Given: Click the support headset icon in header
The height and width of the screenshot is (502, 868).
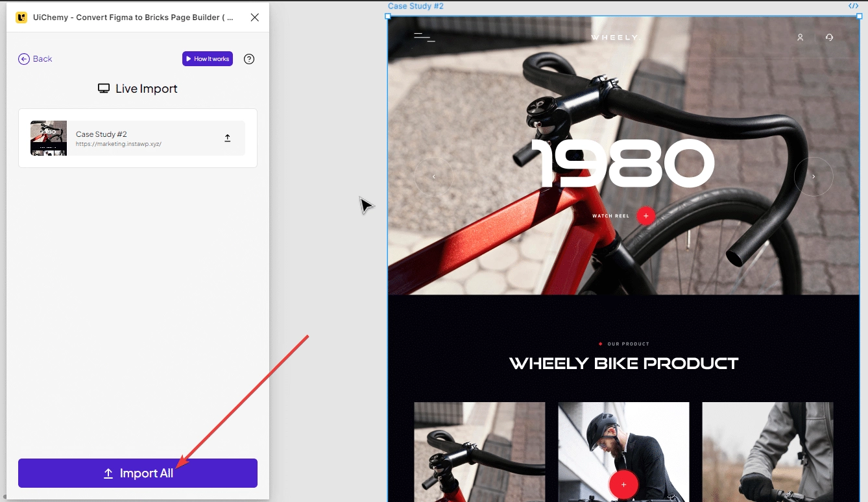Looking at the screenshot, I should [x=829, y=38].
